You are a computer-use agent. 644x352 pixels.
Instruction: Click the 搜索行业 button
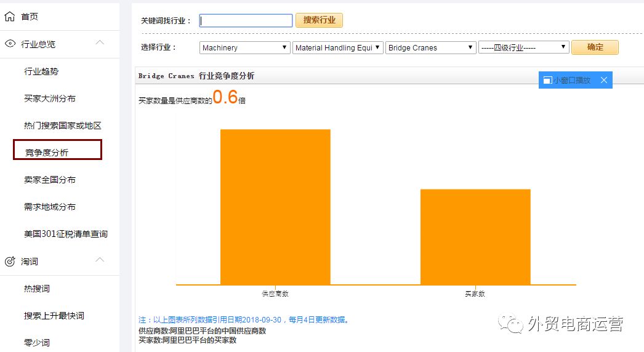pyautogui.click(x=319, y=20)
